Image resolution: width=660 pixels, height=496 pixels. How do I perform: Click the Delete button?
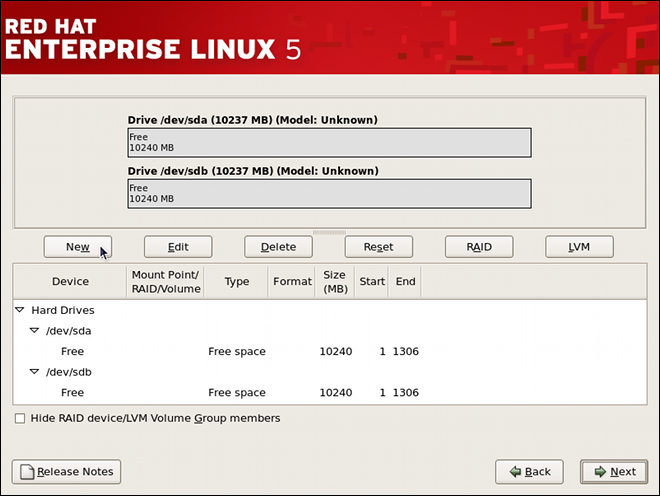tap(278, 247)
